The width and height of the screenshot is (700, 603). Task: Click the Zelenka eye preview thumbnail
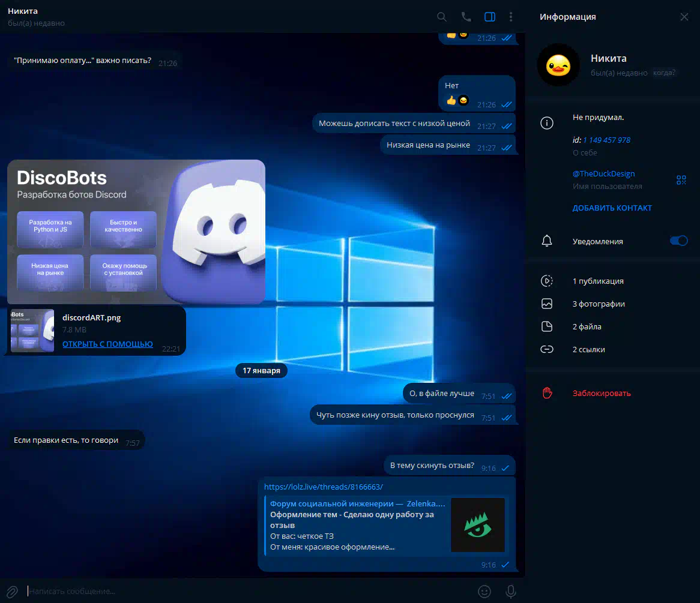[478, 525]
